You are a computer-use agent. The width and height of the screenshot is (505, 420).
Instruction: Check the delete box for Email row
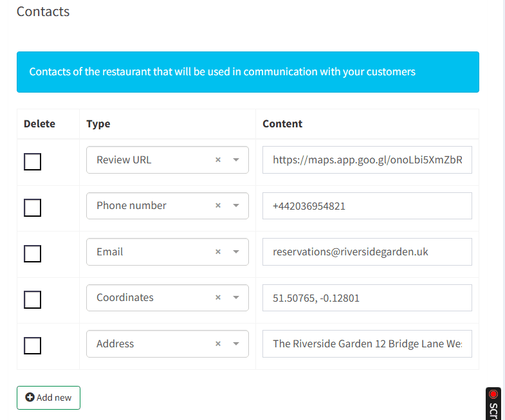33,253
